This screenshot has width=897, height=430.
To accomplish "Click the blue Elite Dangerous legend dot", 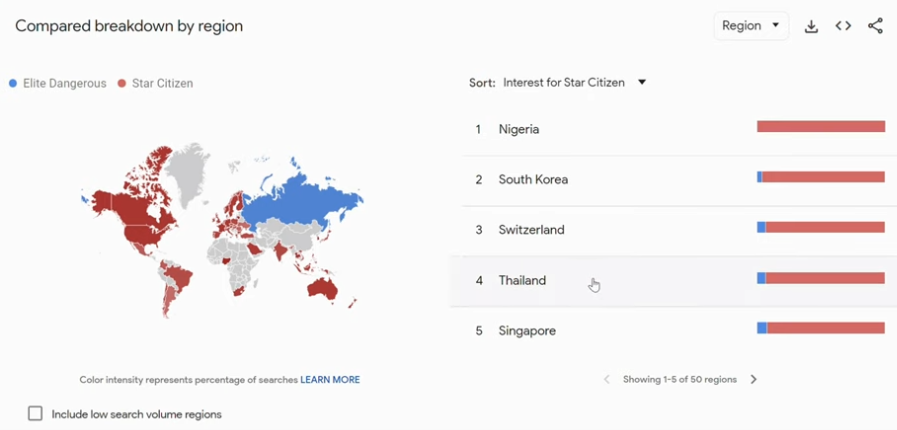I will pos(13,83).
